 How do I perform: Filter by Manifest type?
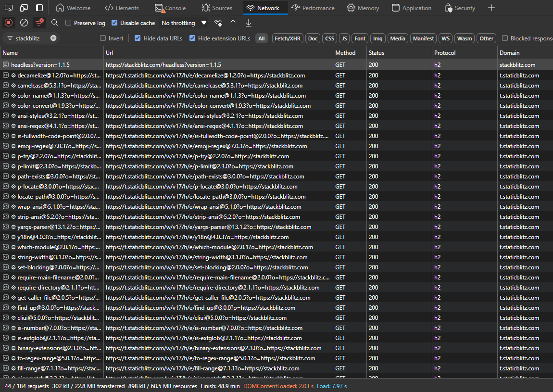(423, 38)
